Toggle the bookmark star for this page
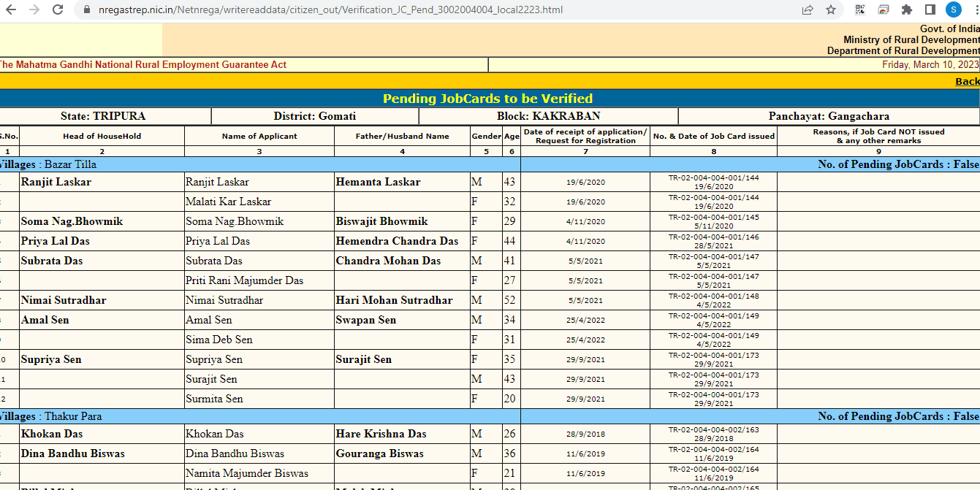 (x=831, y=9)
